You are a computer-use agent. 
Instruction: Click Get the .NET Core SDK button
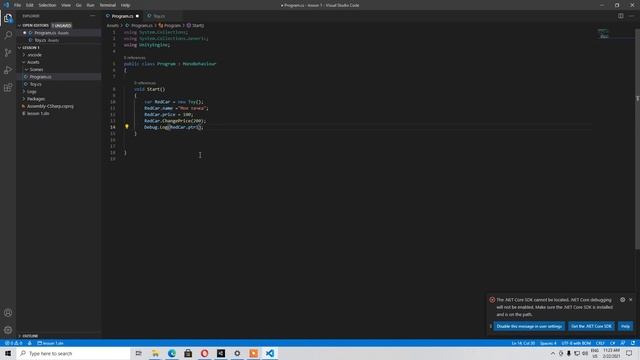(591, 326)
